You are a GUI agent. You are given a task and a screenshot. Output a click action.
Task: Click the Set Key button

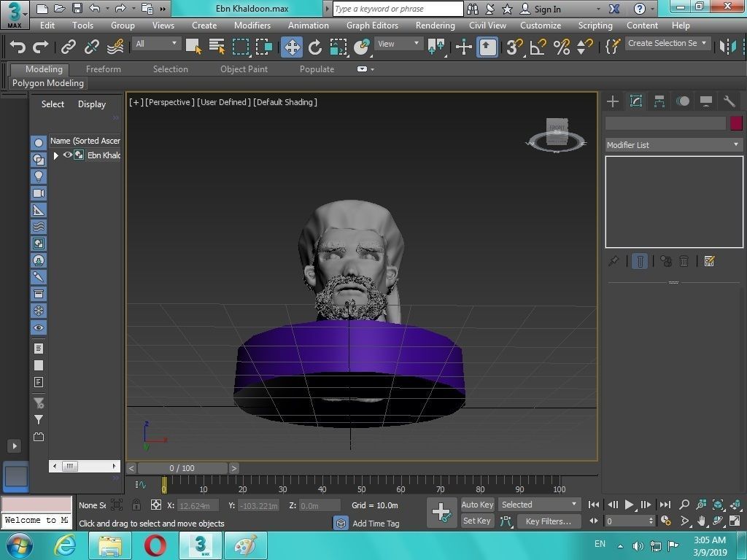click(x=477, y=521)
